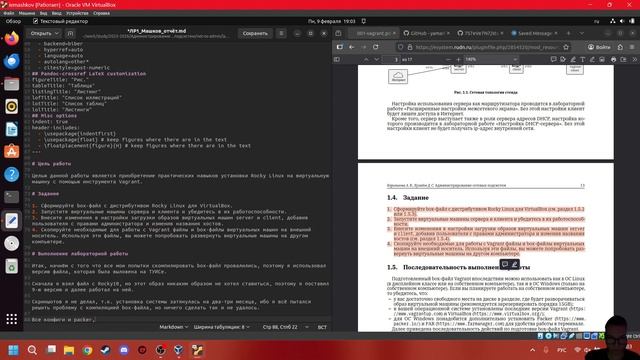Change the tab width 'Ширина табуляции' dropdown
The height and width of the screenshot is (360, 640).
point(222,327)
